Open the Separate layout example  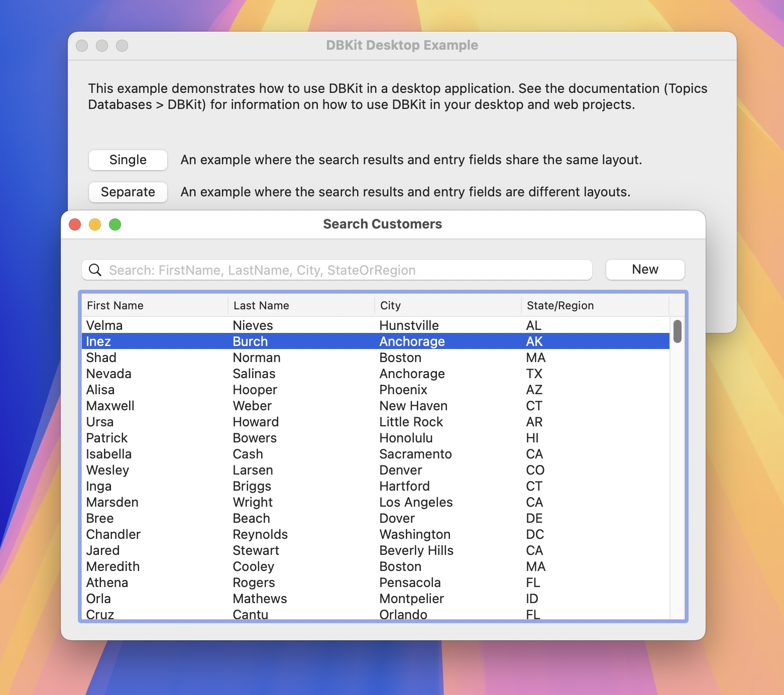128,192
